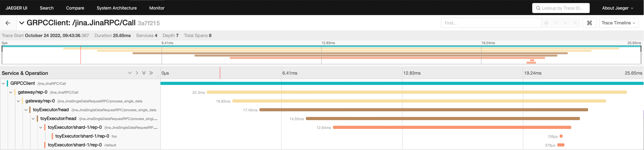Click the 6.41ms tick in timeline header
This screenshot has width=644, height=150.
pos(290,73)
